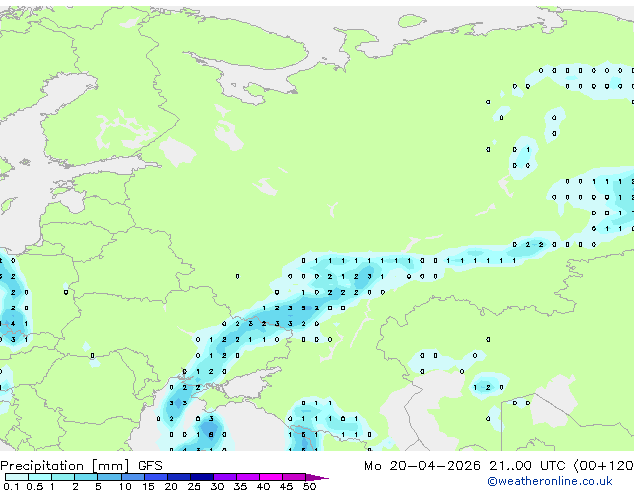
Task: Select the magenta swatch between 40 and 45
Action: [271, 477]
